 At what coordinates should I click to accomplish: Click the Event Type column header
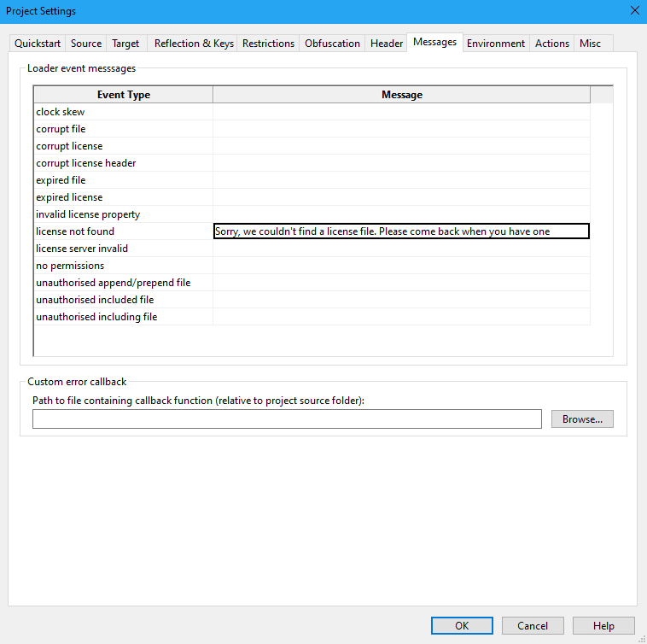click(124, 95)
